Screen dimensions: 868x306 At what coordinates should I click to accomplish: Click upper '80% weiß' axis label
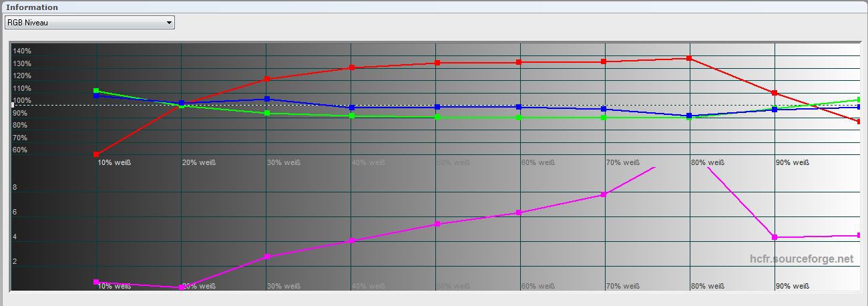coord(708,162)
